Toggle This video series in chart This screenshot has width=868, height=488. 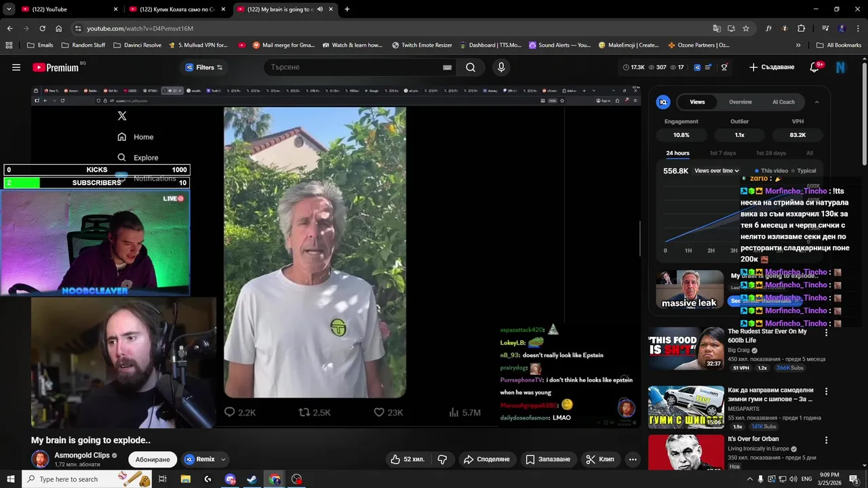pyautogui.click(x=772, y=171)
